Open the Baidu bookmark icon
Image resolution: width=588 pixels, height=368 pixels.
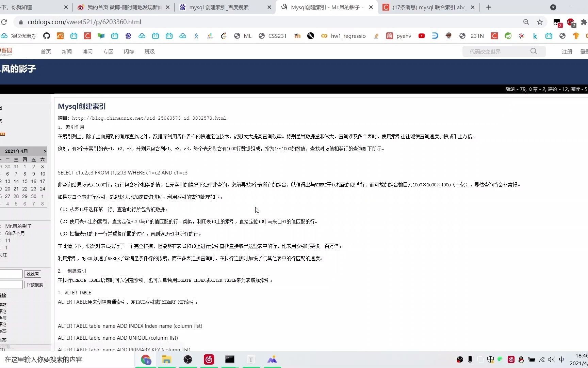click(x=128, y=36)
